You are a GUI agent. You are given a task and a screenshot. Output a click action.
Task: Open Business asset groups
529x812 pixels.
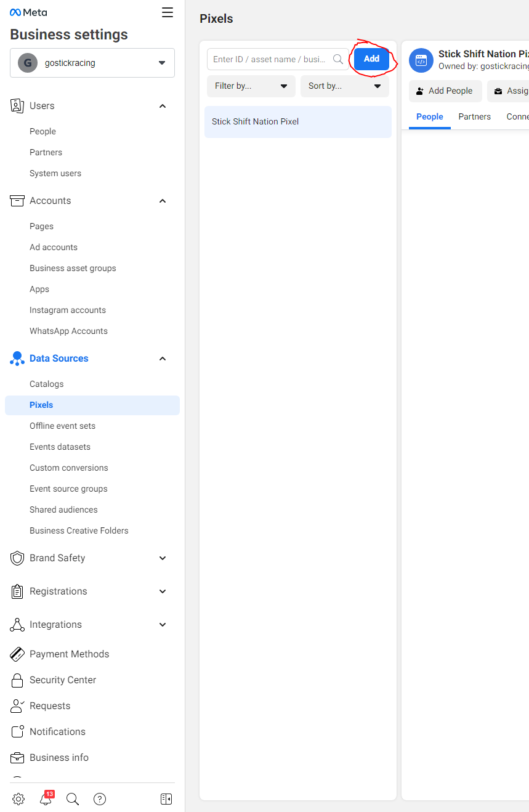tap(73, 269)
